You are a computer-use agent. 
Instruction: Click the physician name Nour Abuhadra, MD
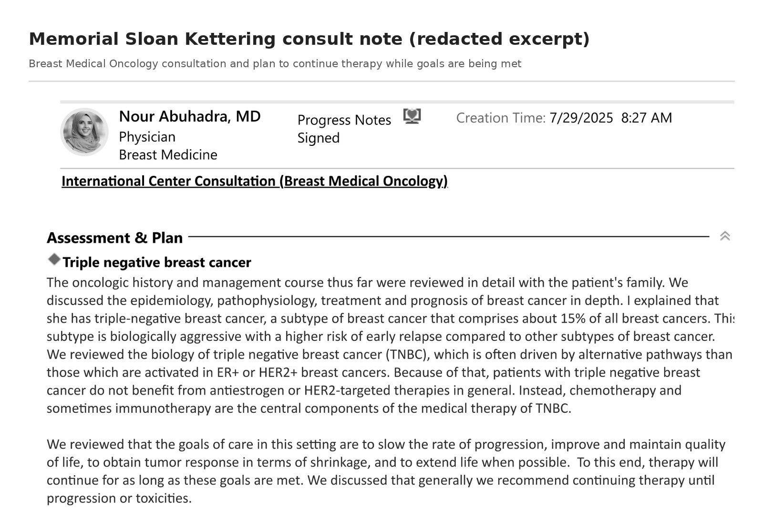(189, 116)
